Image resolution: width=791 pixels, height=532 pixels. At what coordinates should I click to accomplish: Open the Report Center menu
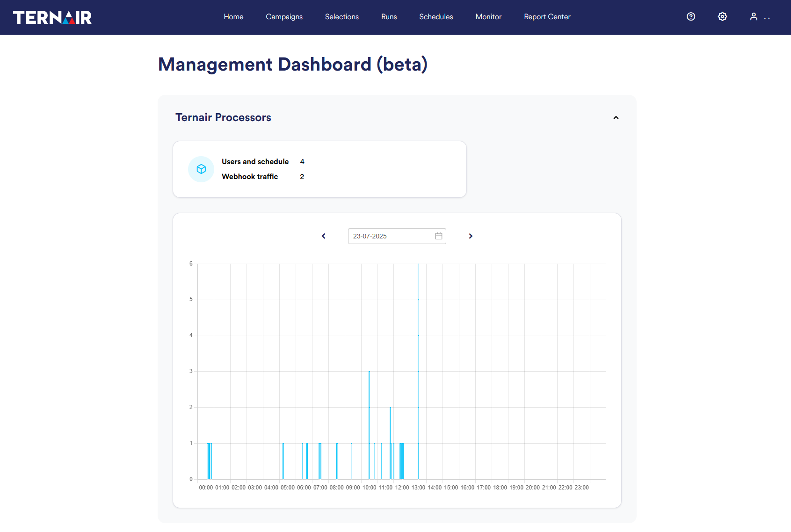coord(547,17)
